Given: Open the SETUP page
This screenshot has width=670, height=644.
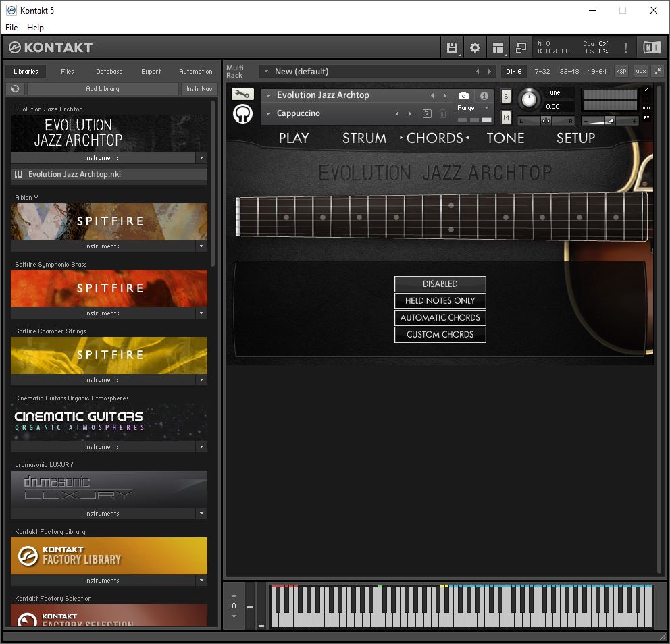Looking at the screenshot, I should point(575,138).
